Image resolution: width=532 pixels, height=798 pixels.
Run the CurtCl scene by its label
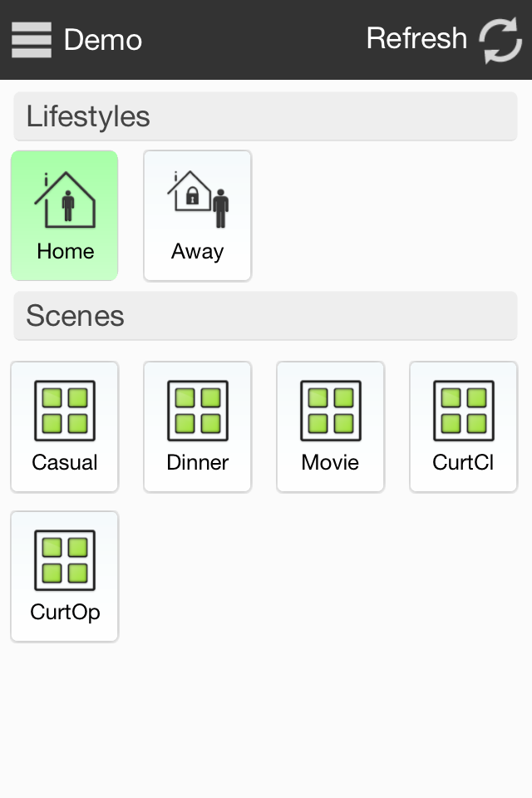[x=464, y=462]
